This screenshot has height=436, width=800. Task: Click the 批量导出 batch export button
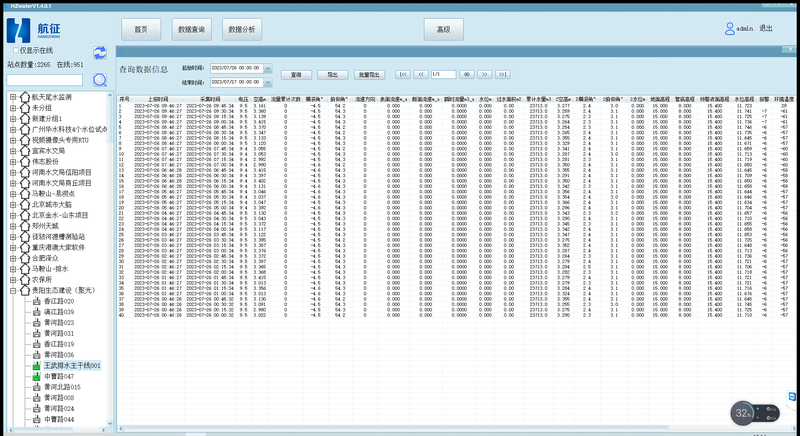(x=369, y=74)
